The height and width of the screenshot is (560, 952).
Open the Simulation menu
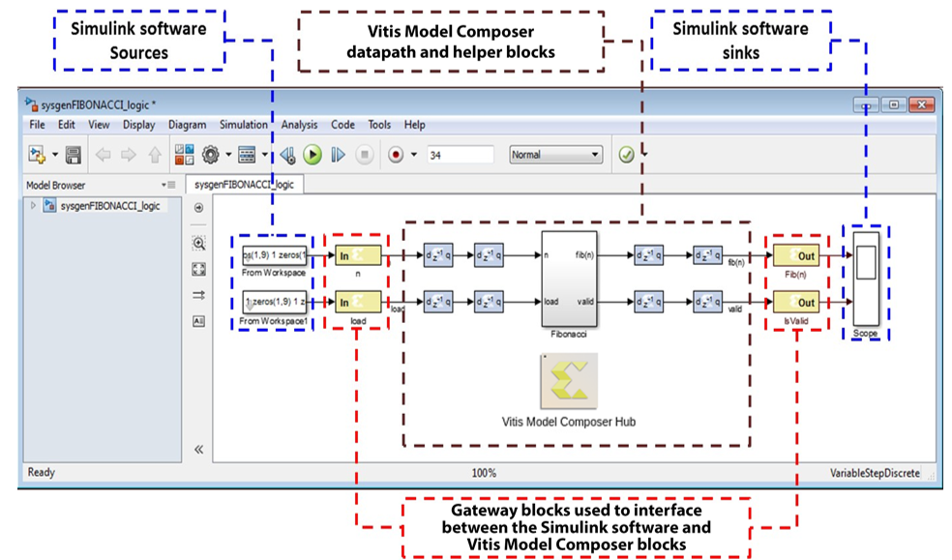[x=243, y=125]
